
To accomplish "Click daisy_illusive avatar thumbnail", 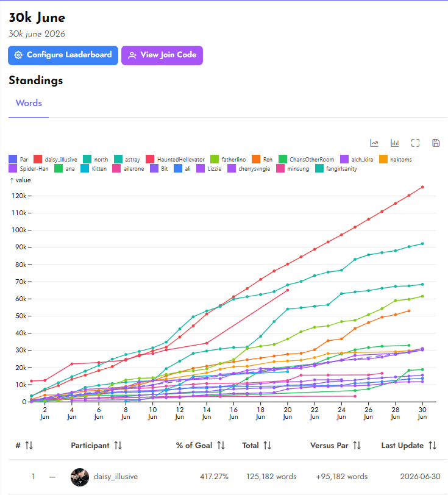I will coord(80,477).
